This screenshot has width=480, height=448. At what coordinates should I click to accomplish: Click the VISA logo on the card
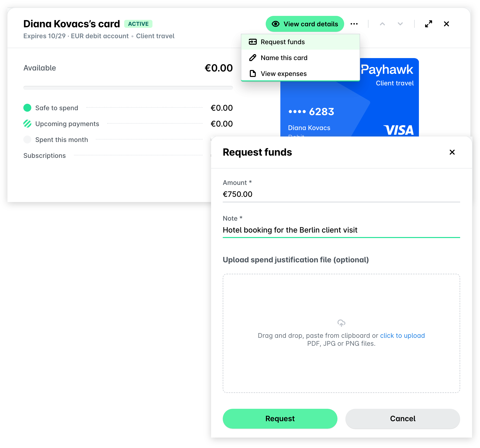[x=398, y=130]
